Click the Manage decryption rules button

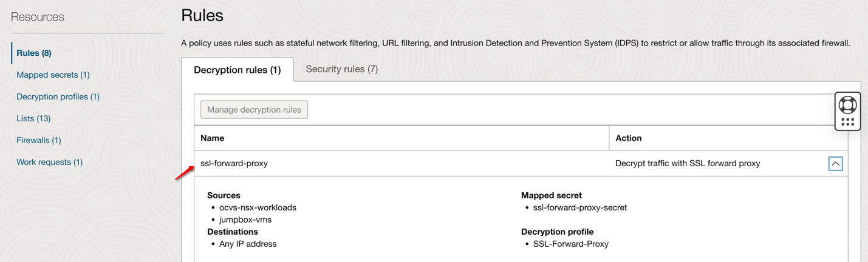click(254, 110)
